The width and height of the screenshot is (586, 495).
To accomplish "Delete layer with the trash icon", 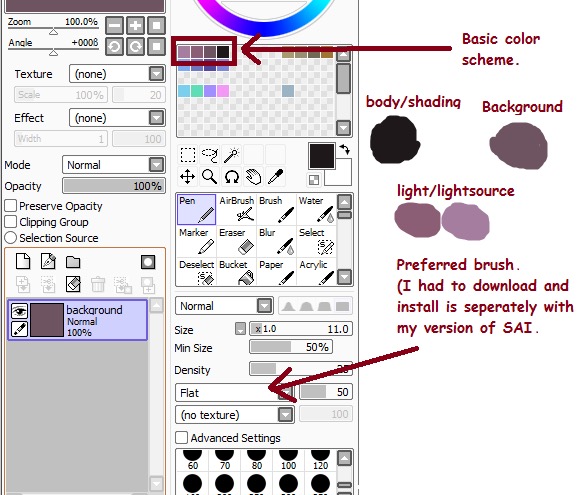I will point(98,284).
